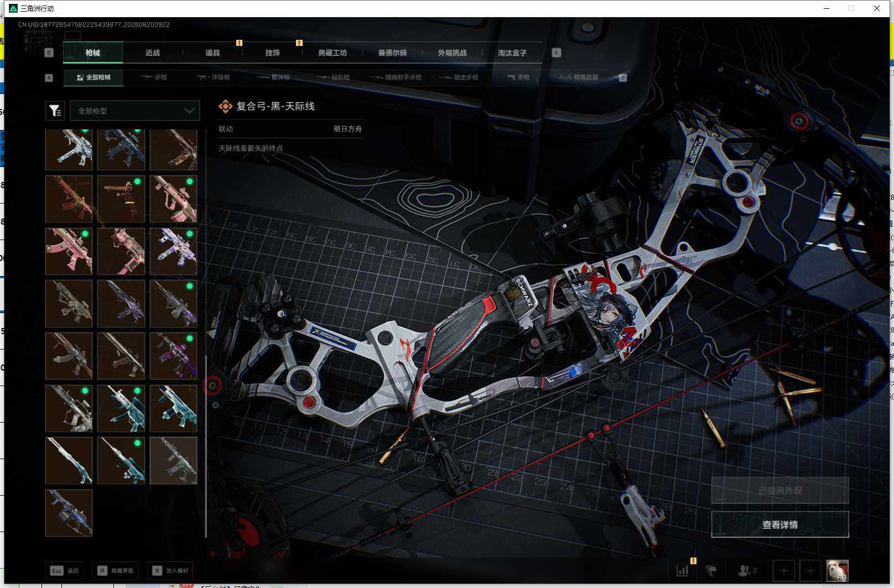Click the 查看详情 button

click(780, 524)
